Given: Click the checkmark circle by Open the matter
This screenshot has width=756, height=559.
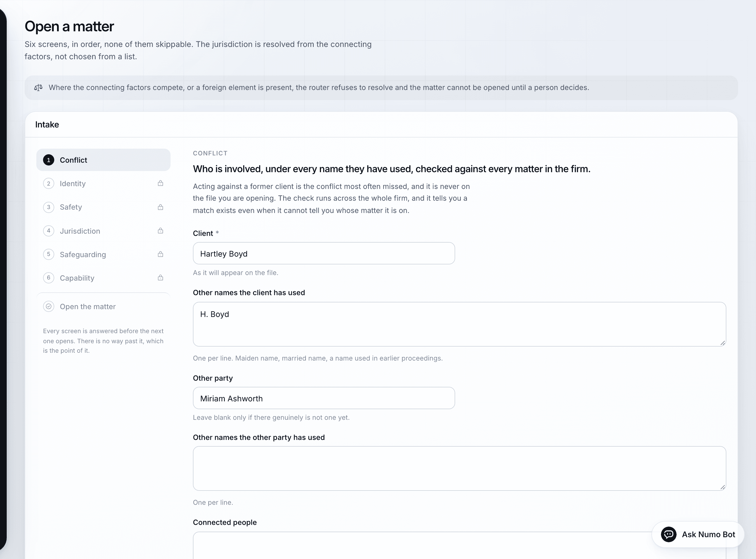Looking at the screenshot, I should [48, 306].
